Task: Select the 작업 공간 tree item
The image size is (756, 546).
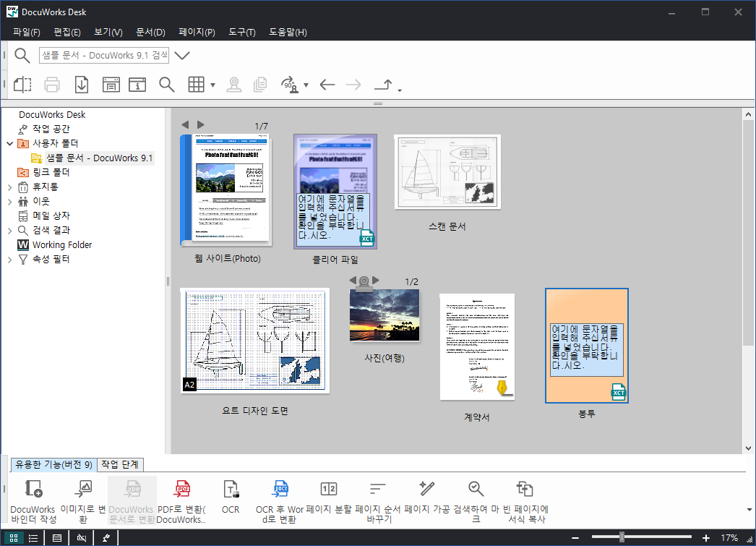Action: pos(51,129)
